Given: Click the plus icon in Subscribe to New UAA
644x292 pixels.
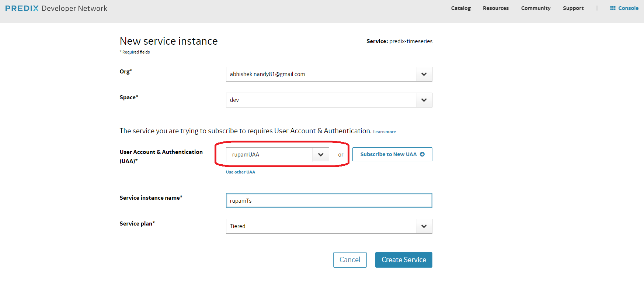Looking at the screenshot, I should (x=422, y=154).
